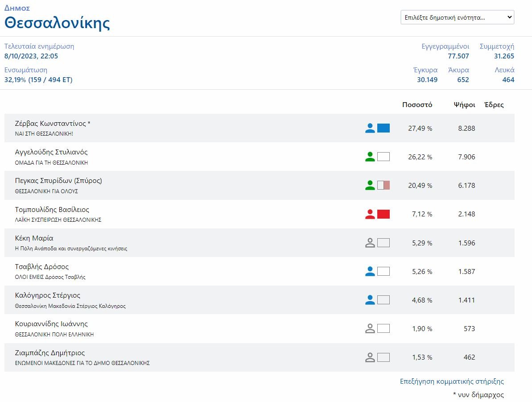Select candidate name Ζιαμπάζης Δημήτριος

(50, 352)
